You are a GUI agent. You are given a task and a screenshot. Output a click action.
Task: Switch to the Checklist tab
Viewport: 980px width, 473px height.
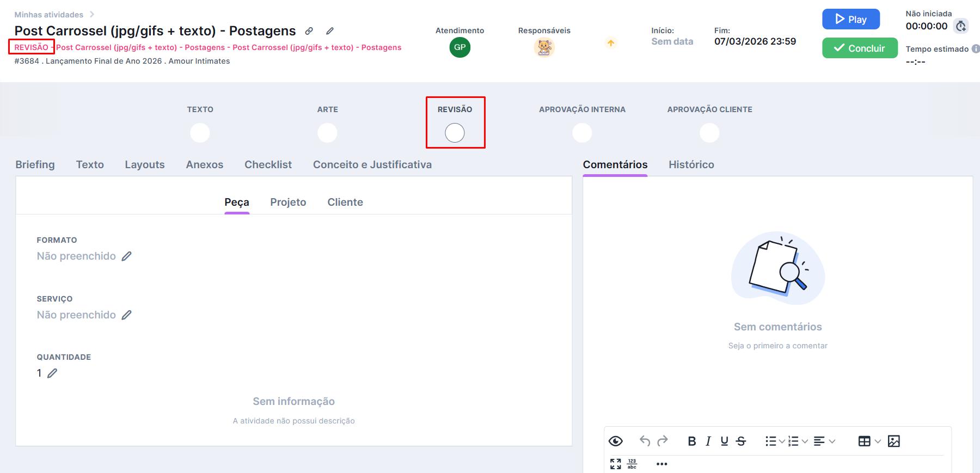(268, 164)
